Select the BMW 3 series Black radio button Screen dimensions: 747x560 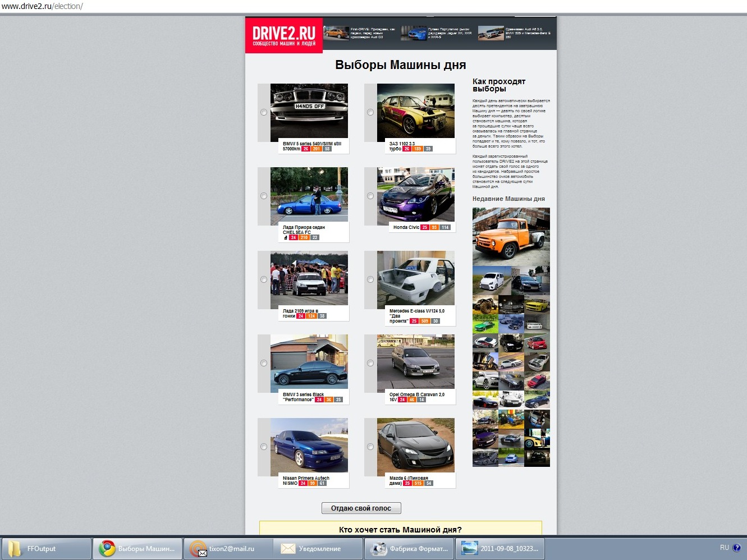pyautogui.click(x=264, y=363)
